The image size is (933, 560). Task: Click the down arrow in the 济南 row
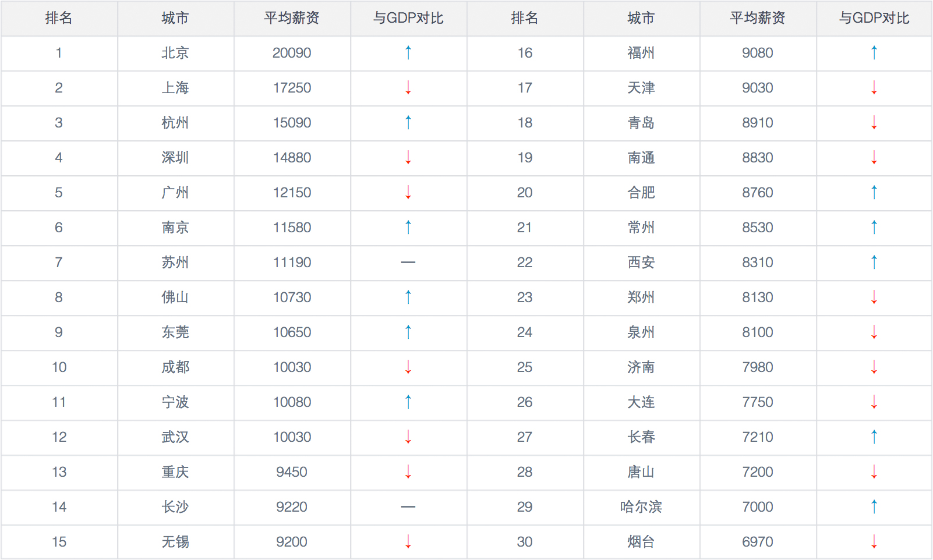pos(874,367)
